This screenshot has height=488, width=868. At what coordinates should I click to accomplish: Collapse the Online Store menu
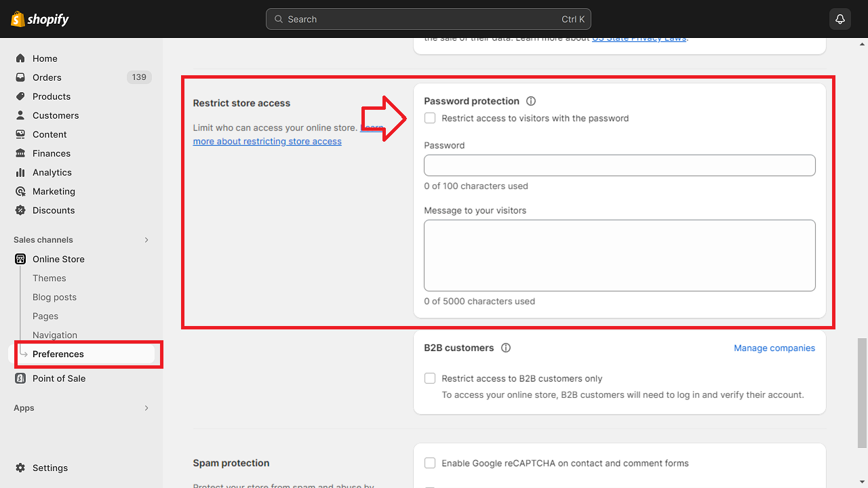tap(58, 259)
